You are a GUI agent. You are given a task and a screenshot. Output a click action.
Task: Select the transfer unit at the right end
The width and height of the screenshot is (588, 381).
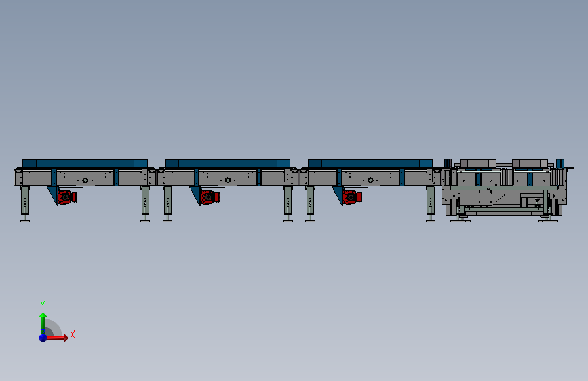pos(506,190)
